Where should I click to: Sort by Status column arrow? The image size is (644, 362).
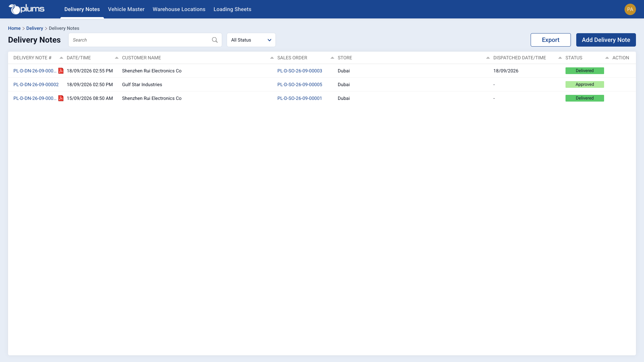(607, 58)
